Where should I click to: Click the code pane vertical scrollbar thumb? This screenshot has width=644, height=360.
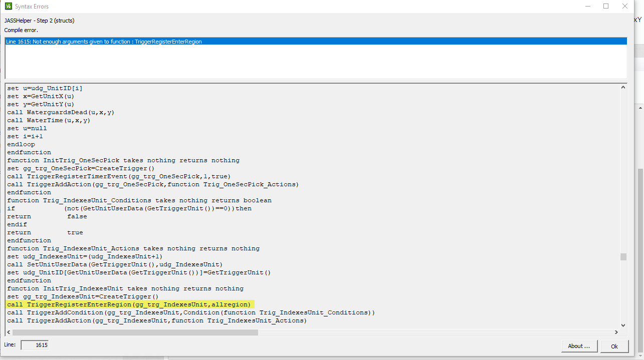(623, 257)
